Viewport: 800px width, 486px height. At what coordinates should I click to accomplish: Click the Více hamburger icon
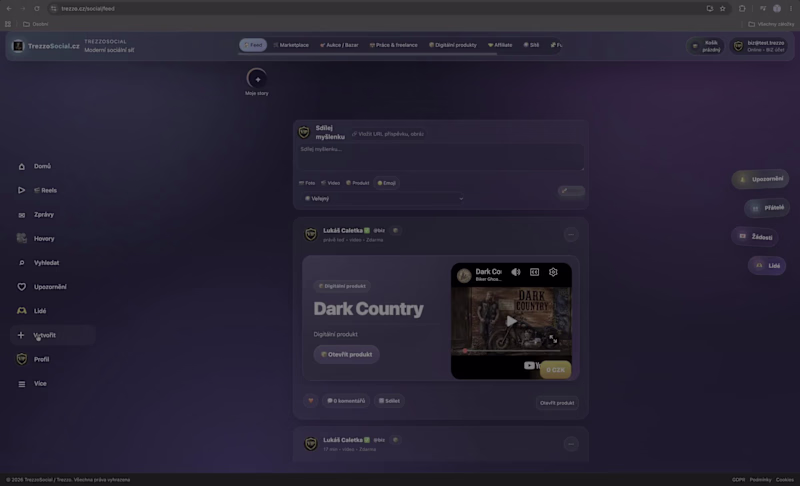(21, 383)
